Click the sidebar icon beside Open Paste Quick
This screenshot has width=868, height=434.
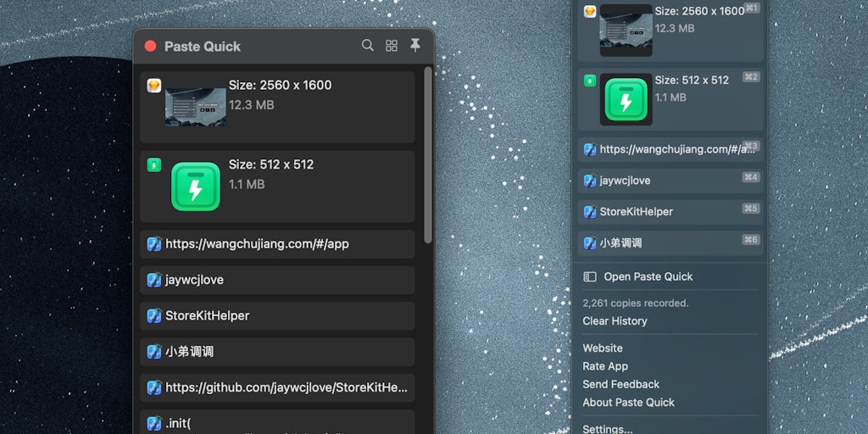[590, 277]
